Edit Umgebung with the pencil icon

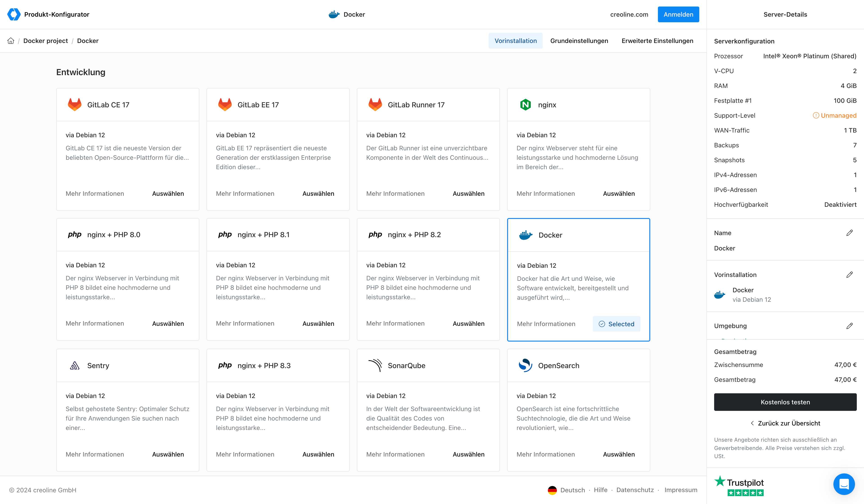tap(849, 326)
